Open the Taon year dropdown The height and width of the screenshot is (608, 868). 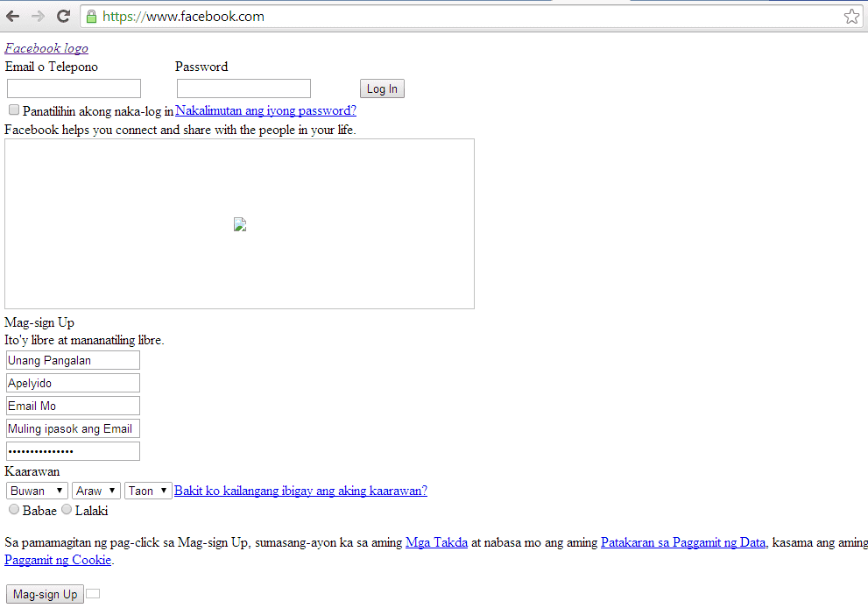(148, 491)
